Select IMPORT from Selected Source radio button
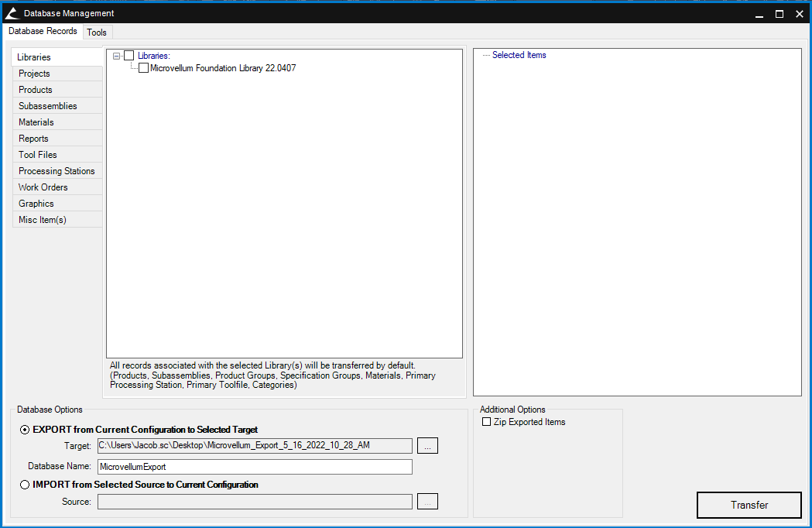Screen dimensions: 812x528 [26, 485]
